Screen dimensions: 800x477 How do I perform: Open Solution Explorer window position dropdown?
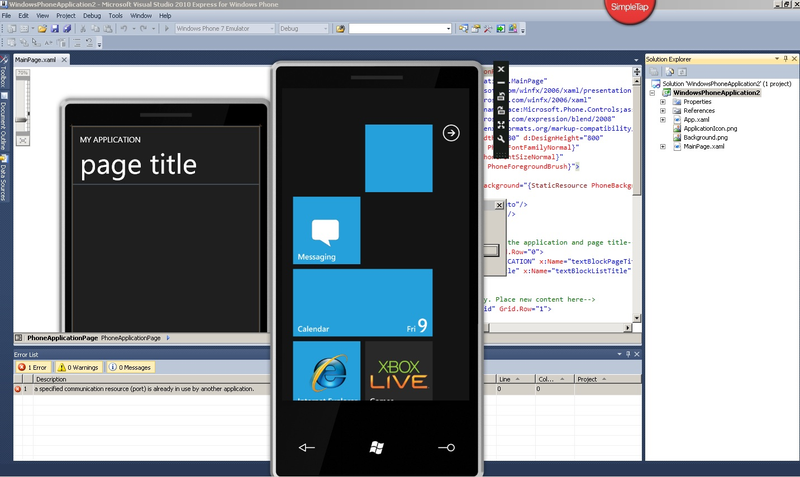[x=777, y=59]
